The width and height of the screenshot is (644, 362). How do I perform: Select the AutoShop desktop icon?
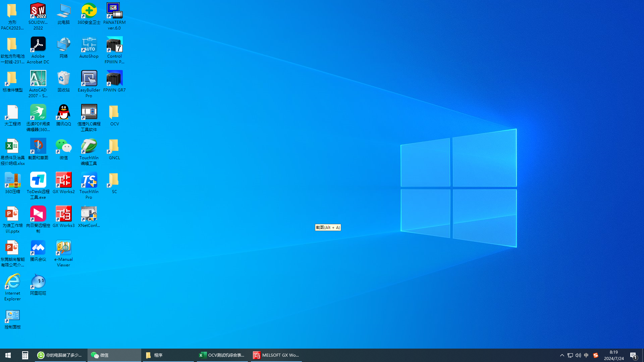[89, 45]
